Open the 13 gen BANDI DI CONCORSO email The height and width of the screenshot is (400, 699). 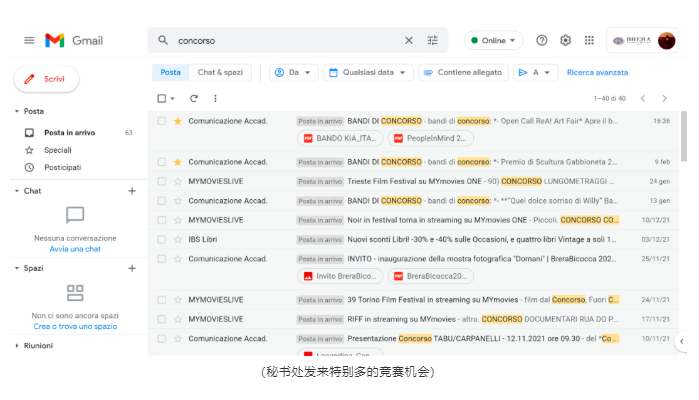[413, 201]
